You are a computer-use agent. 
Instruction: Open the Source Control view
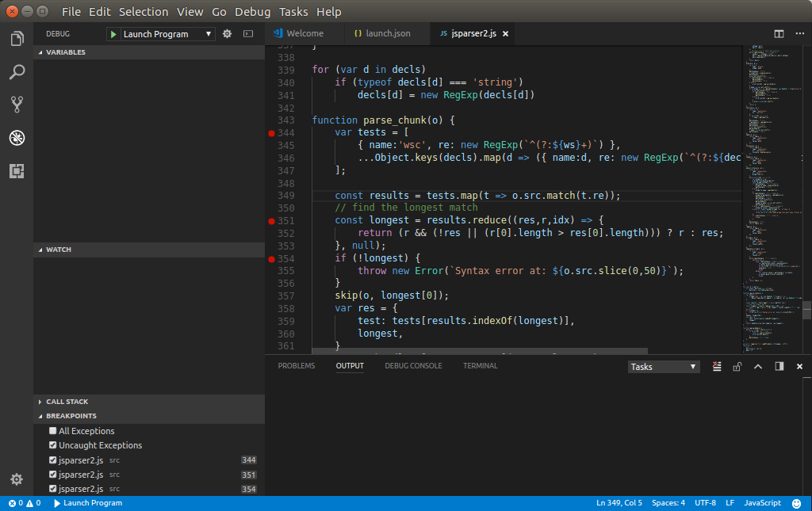(x=17, y=104)
